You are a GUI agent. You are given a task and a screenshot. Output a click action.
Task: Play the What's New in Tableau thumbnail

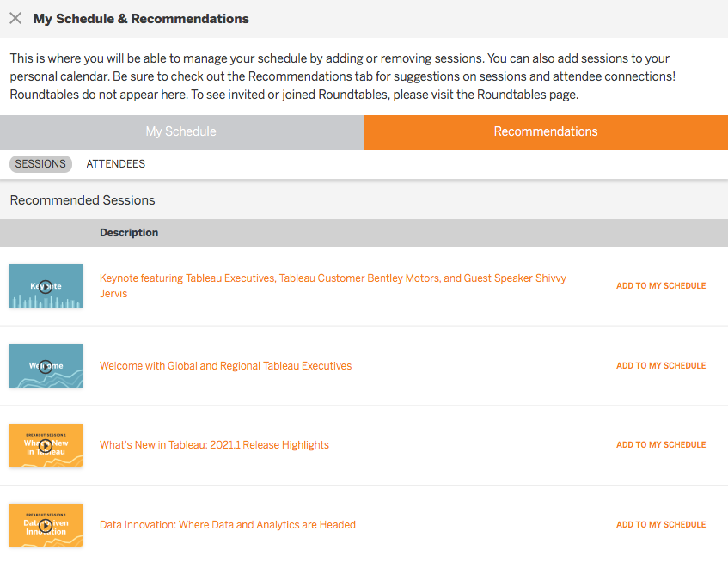click(46, 445)
